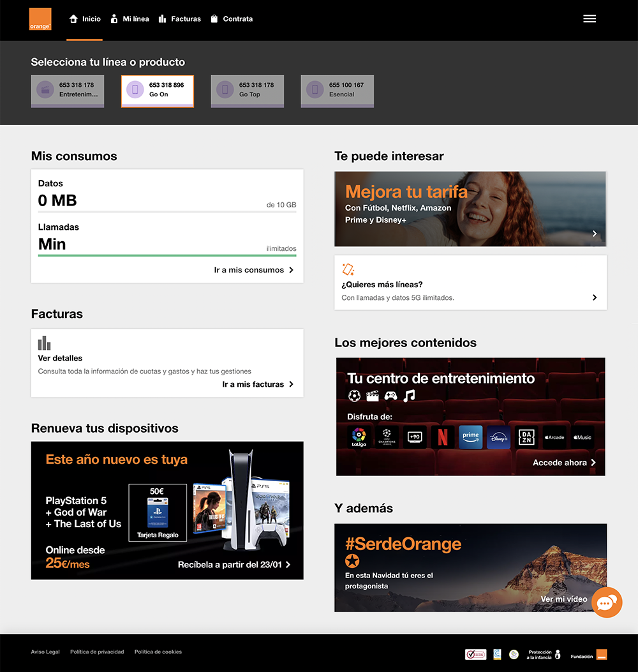638x672 pixels.
Task: Select line 655 100 167 Esencial
Action: 338,91
